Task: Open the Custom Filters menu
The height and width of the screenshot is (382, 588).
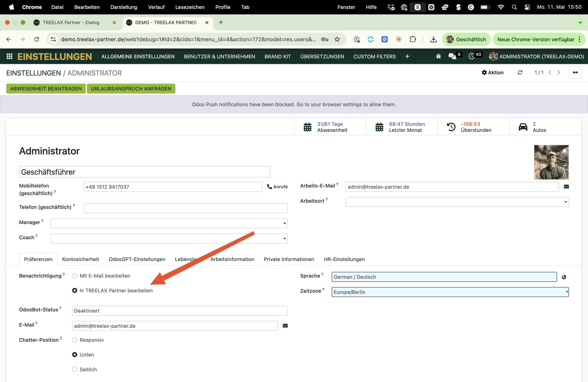Action: 374,57
